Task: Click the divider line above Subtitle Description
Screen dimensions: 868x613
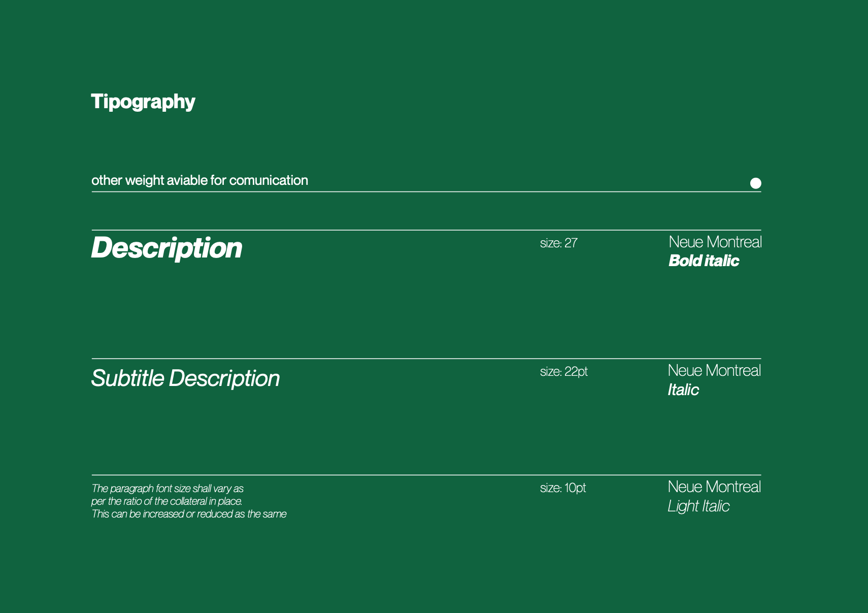Action: click(426, 359)
